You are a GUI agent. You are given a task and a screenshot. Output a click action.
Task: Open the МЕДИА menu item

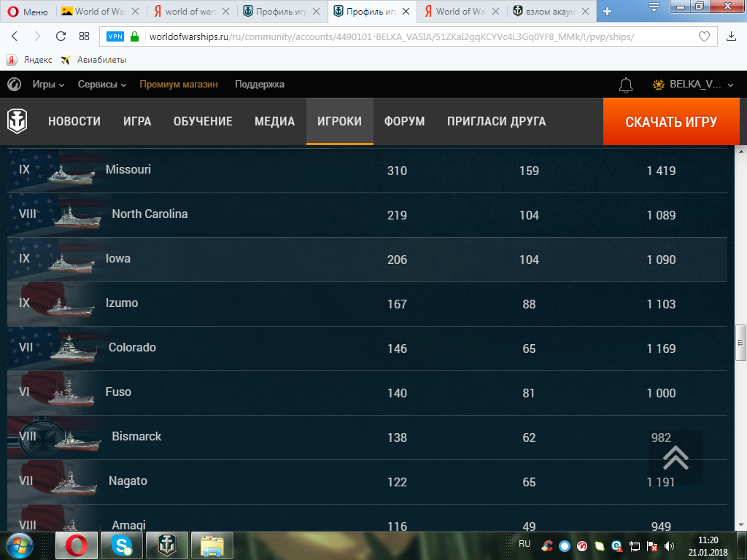275,122
